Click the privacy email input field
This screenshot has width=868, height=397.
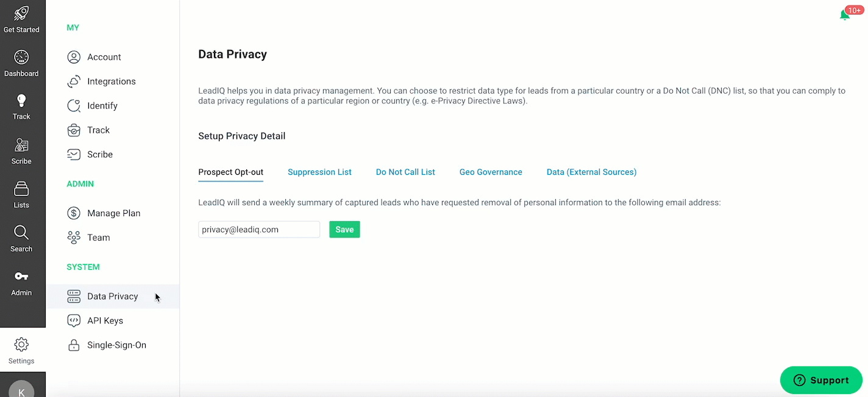(x=259, y=230)
